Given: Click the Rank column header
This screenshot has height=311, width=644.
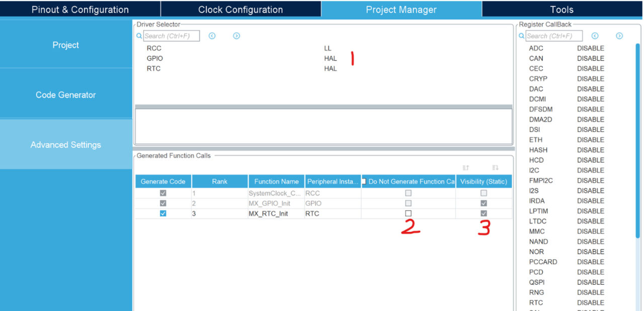Looking at the screenshot, I should [219, 181].
